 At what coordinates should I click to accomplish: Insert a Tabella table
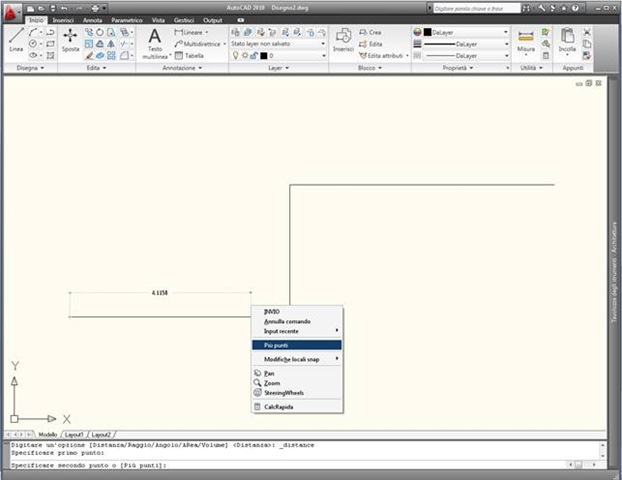point(190,56)
